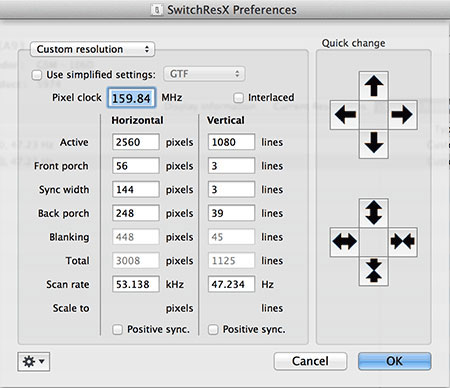Click the vertical stretch double-arrow icon
Screen dimensions: 450x388
[374, 213]
